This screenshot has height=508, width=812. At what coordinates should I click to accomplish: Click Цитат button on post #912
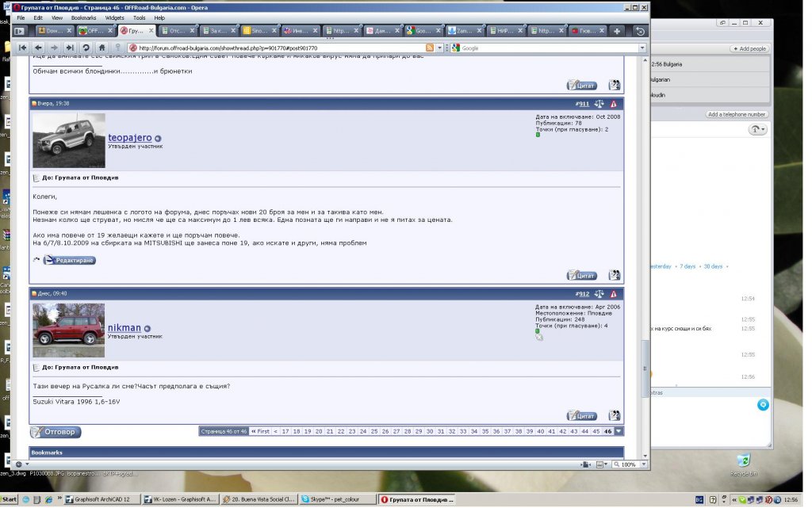(x=582, y=415)
